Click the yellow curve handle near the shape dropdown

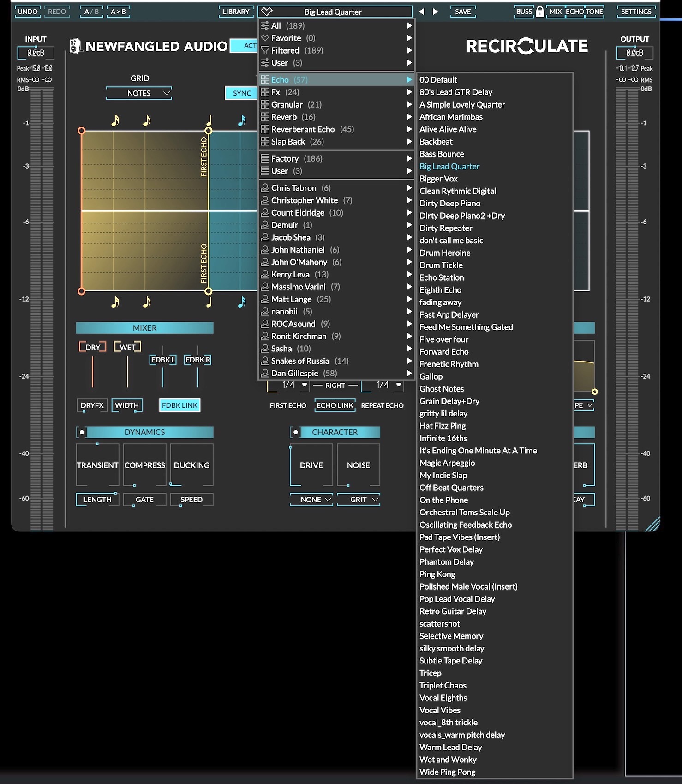pyautogui.click(x=595, y=392)
